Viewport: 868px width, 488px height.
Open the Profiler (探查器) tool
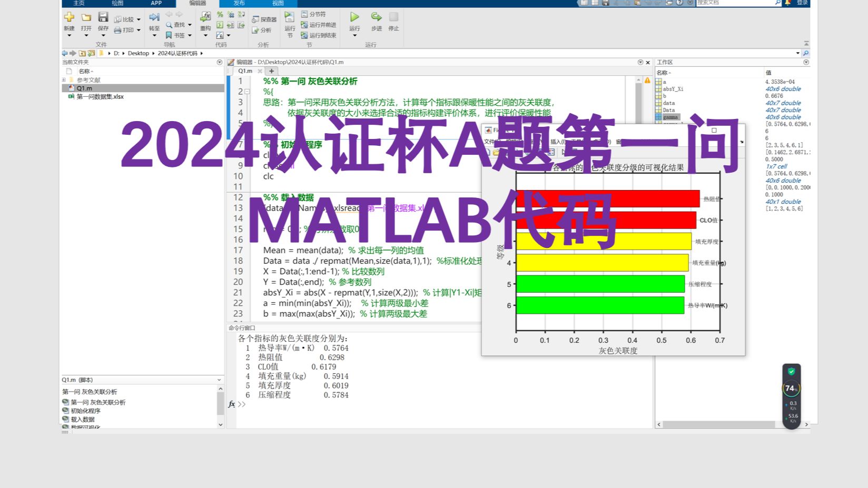point(264,19)
